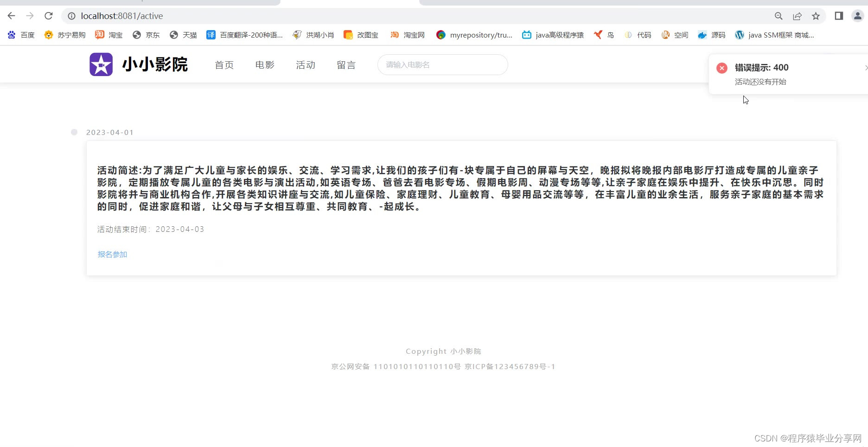Viewport: 868px width, 447px height.
Task: Open the 留言 nav item
Action: 346,65
